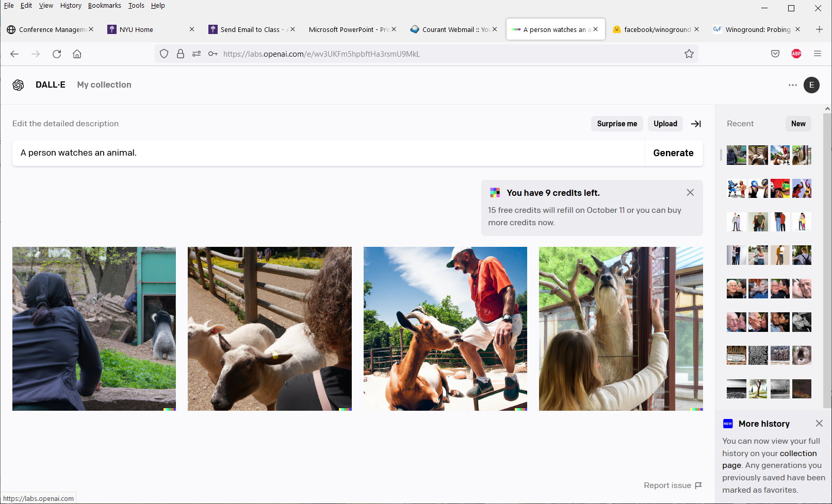Collapse the history sidebar with arrow icon

pyautogui.click(x=696, y=124)
